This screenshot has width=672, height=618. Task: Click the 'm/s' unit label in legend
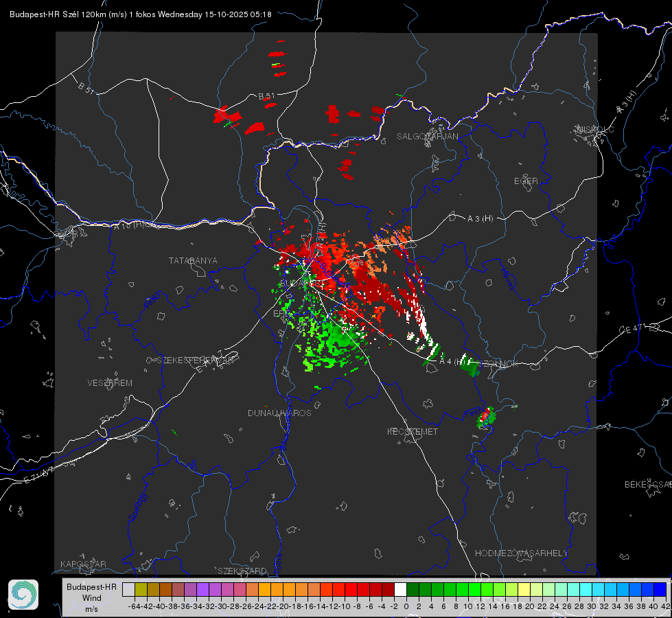pos(91,609)
